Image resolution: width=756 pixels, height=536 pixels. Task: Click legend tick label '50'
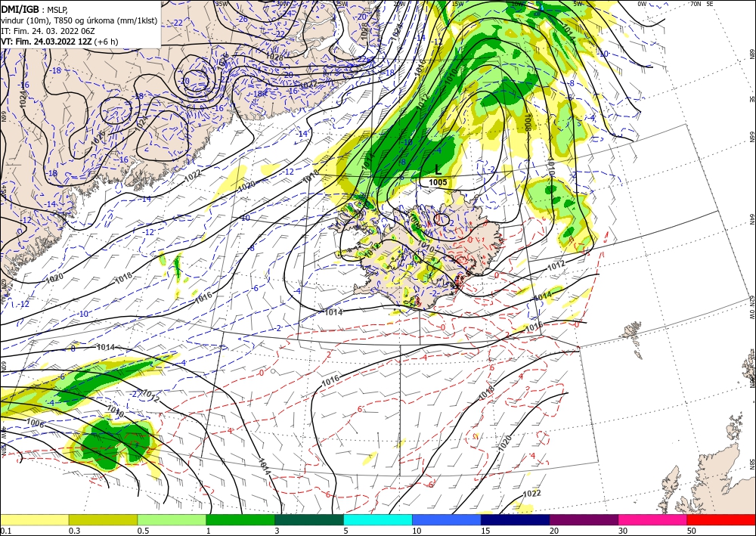pyautogui.click(x=692, y=531)
